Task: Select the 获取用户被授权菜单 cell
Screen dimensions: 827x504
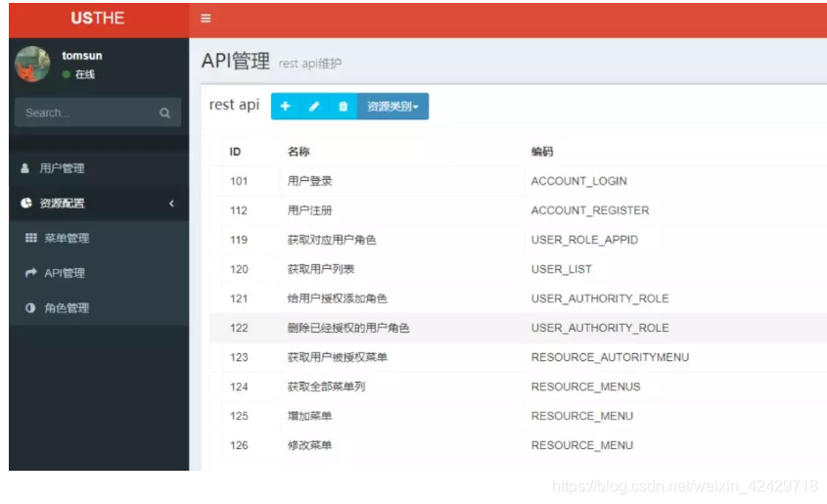Action: (x=338, y=357)
